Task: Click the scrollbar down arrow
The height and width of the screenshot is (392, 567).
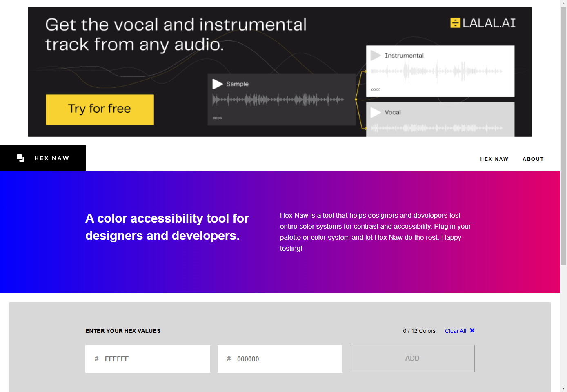Action: (563, 388)
